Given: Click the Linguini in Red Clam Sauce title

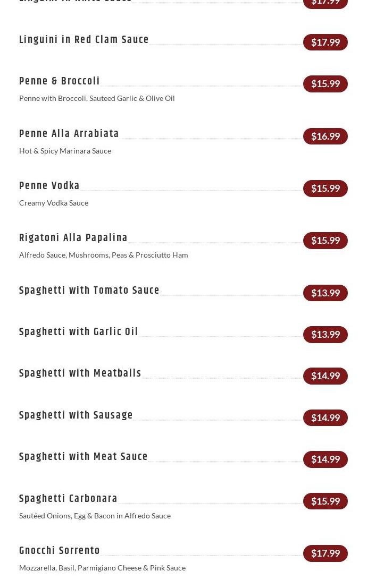Looking at the screenshot, I should pos(84,40).
